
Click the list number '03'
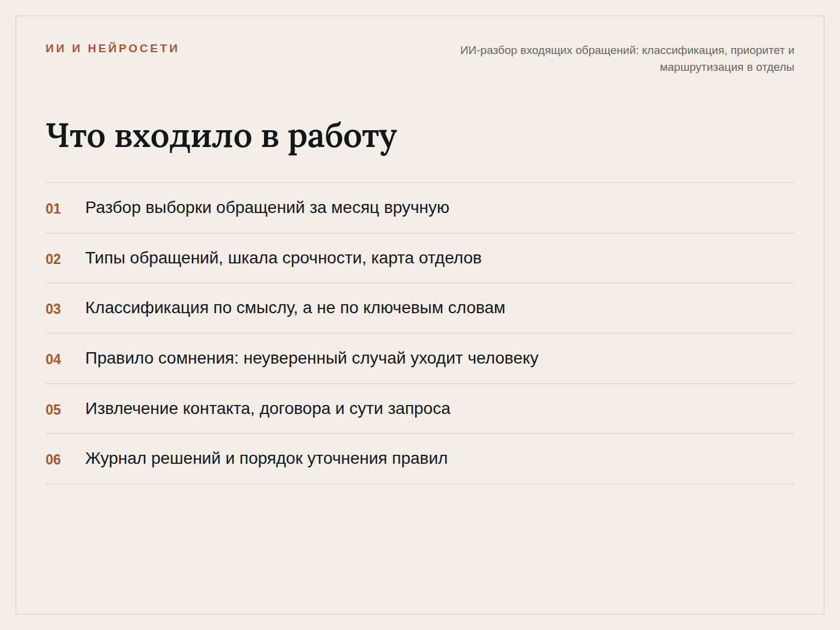53,309
